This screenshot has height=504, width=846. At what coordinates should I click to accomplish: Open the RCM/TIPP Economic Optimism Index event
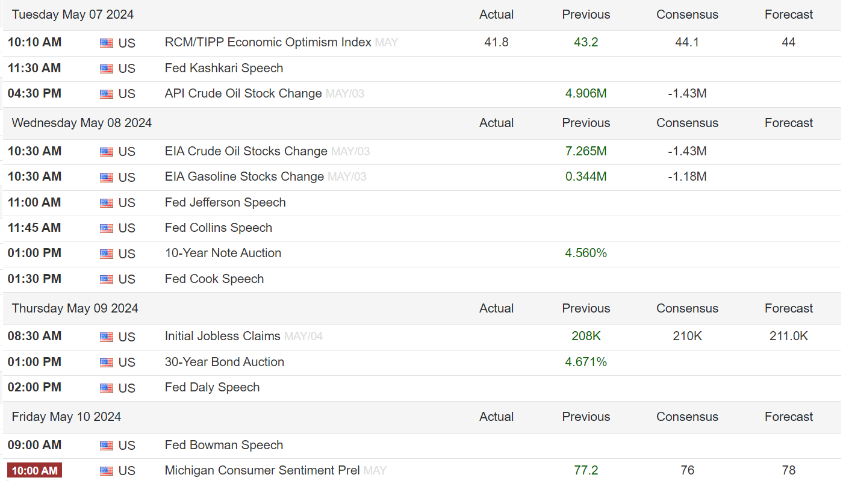click(x=268, y=42)
